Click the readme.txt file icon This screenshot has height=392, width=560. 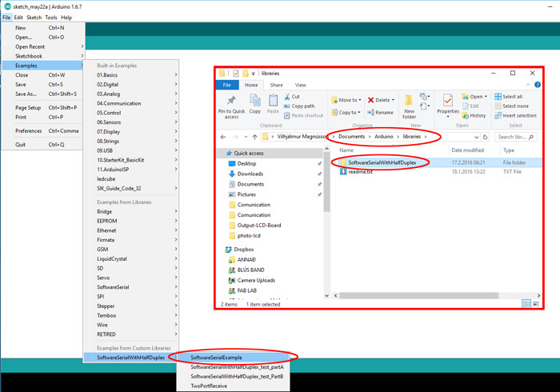(x=343, y=172)
